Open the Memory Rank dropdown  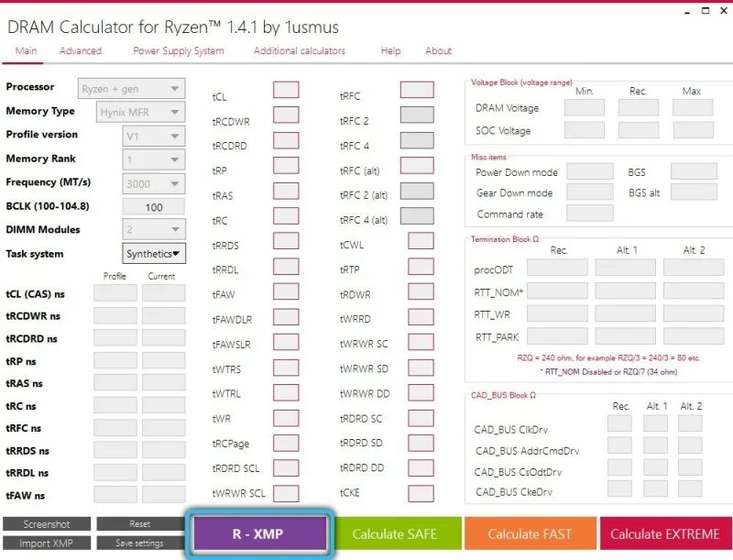pyautogui.click(x=154, y=159)
